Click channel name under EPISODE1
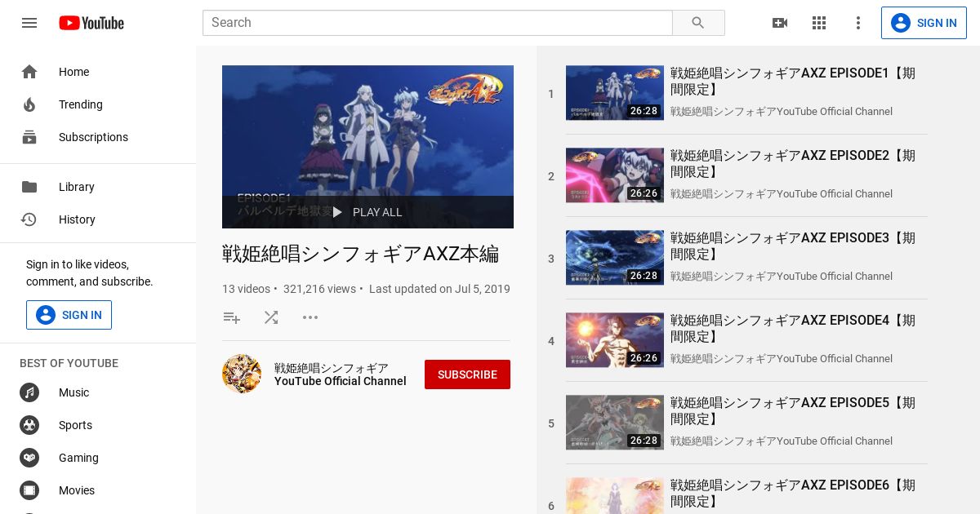 coord(782,112)
